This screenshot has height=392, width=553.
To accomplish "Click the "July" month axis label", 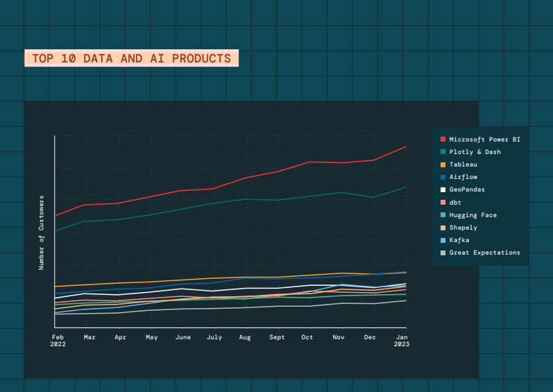I will tap(214, 337).
